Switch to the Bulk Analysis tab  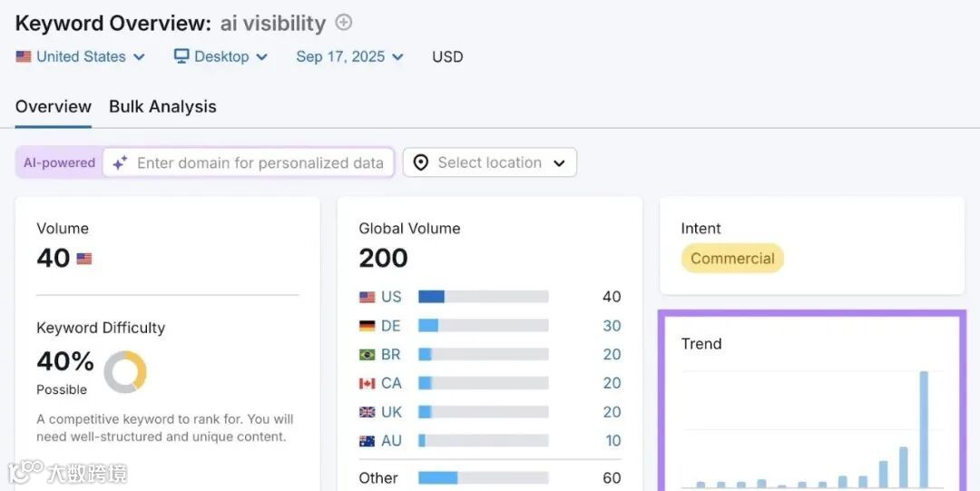[162, 107]
